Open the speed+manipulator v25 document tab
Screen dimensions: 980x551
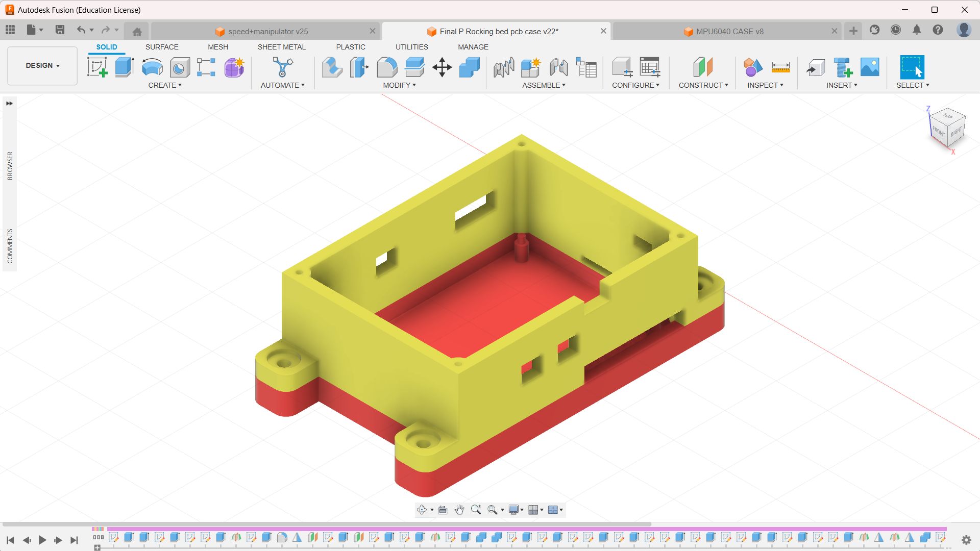click(x=267, y=32)
